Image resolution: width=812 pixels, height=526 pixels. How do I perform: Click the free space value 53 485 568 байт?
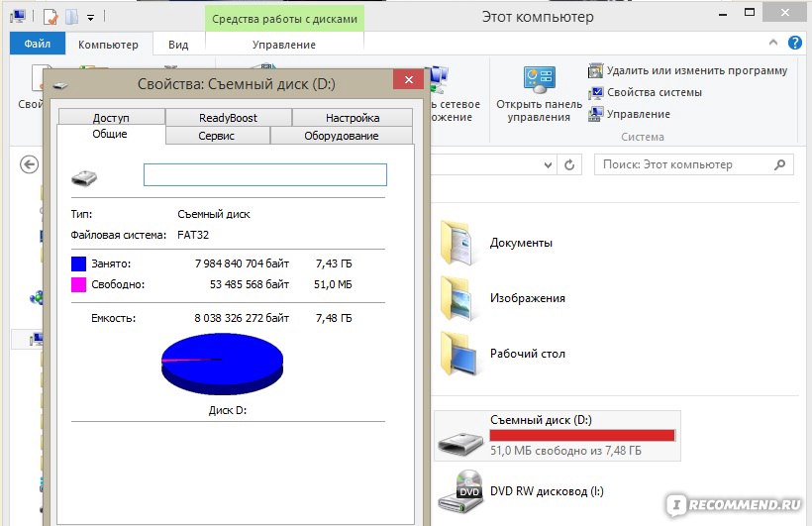tap(250, 284)
